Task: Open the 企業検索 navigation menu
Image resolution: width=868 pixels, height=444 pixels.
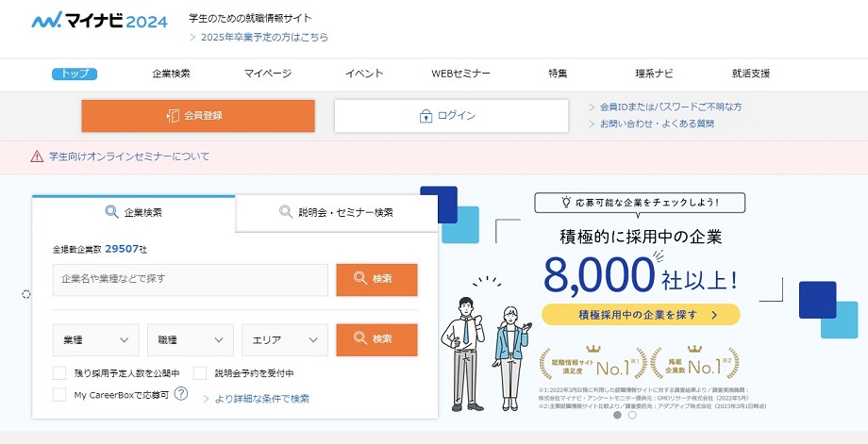Action: (x=171, y=74)
